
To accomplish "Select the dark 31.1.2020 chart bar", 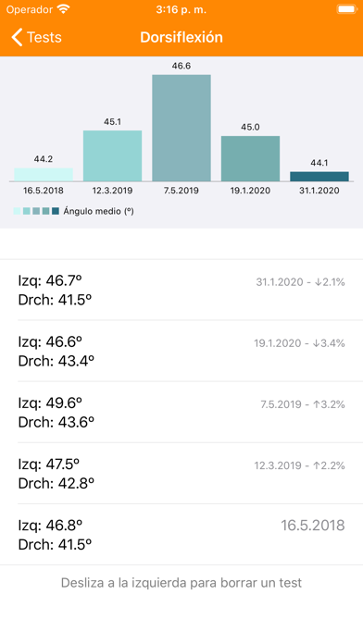I will click(x=319, y=177).
